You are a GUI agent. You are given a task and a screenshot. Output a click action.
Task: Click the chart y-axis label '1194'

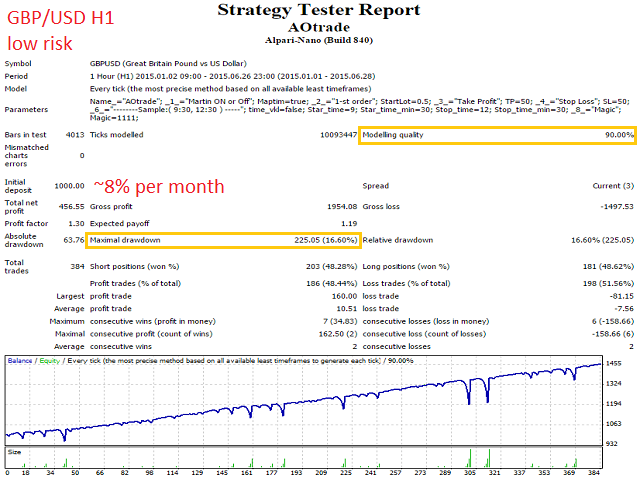tap(613, 404)
